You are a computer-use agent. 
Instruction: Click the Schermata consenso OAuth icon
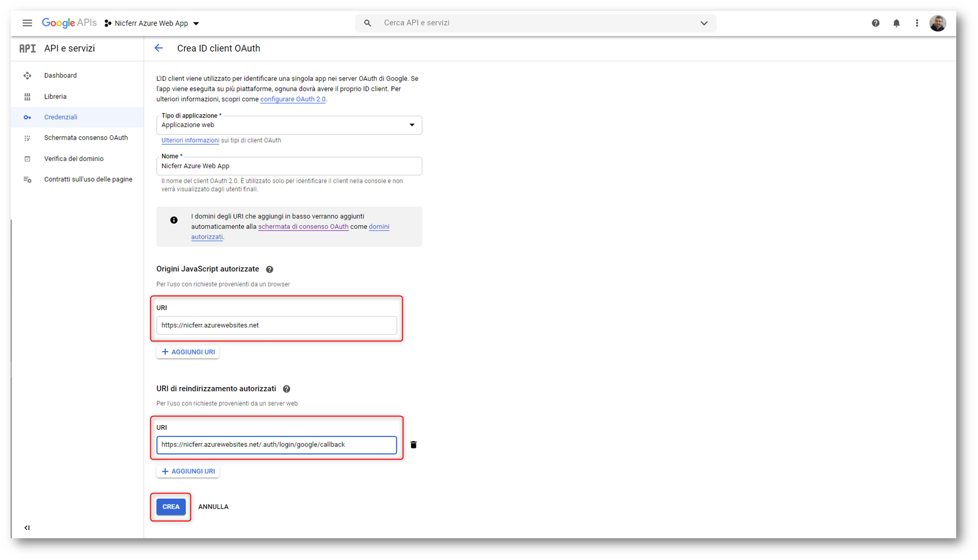coord(28,138)
